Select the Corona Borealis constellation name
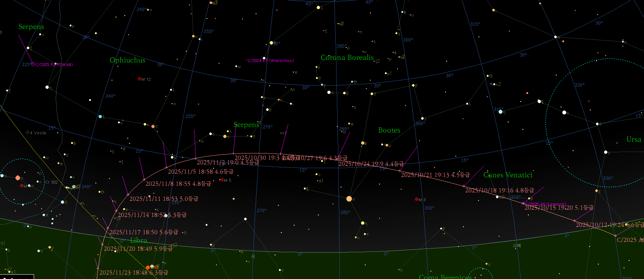 click(347, 58)
